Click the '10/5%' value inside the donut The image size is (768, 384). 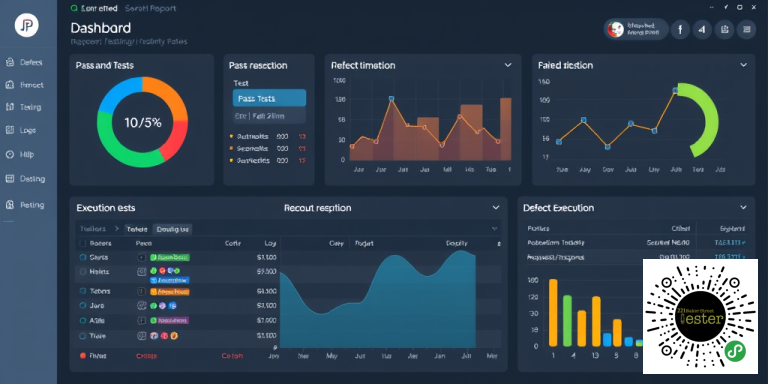pos(143,122)
